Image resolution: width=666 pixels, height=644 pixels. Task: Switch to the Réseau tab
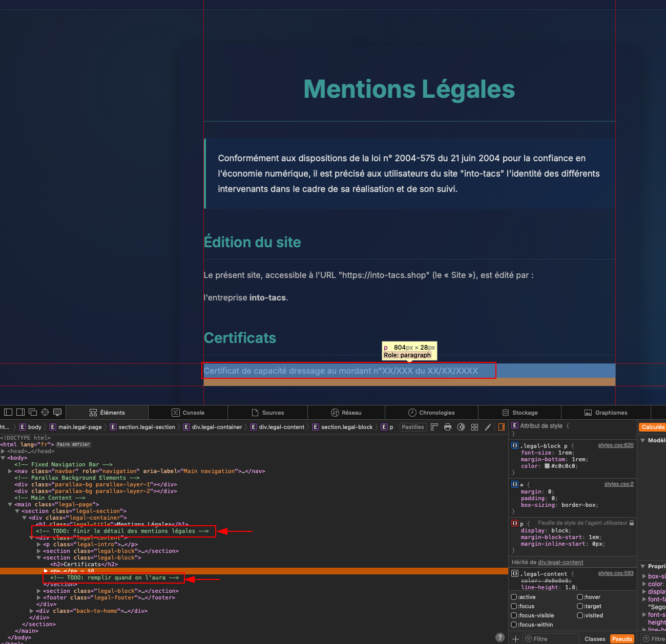346,413
